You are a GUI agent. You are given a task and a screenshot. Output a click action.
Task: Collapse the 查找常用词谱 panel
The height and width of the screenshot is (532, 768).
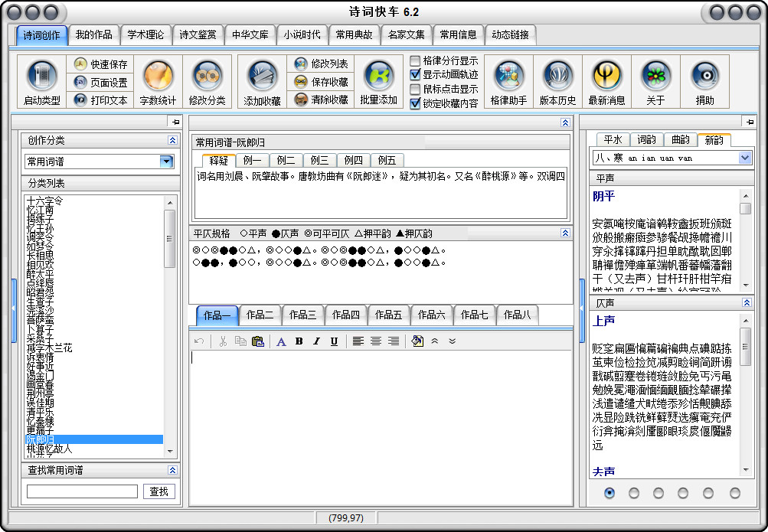tap(172, 470)
